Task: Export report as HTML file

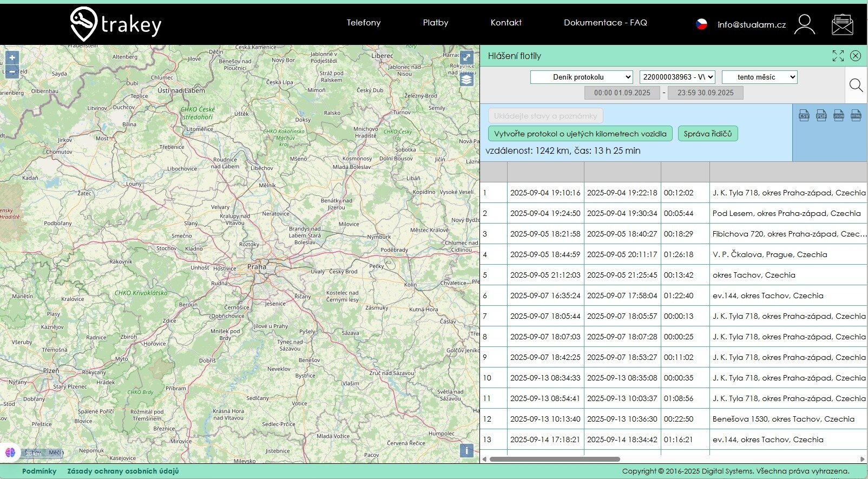Action: click(856, 115)
